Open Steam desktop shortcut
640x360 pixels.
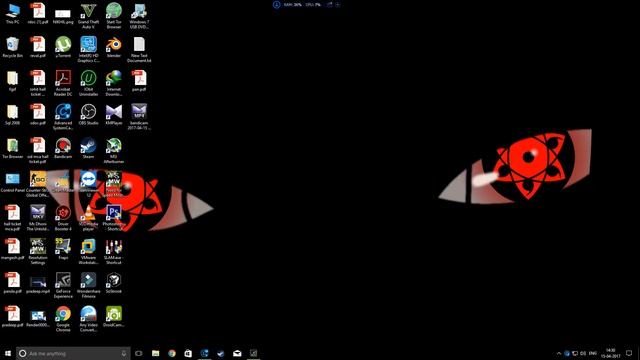tap(88, 149)
